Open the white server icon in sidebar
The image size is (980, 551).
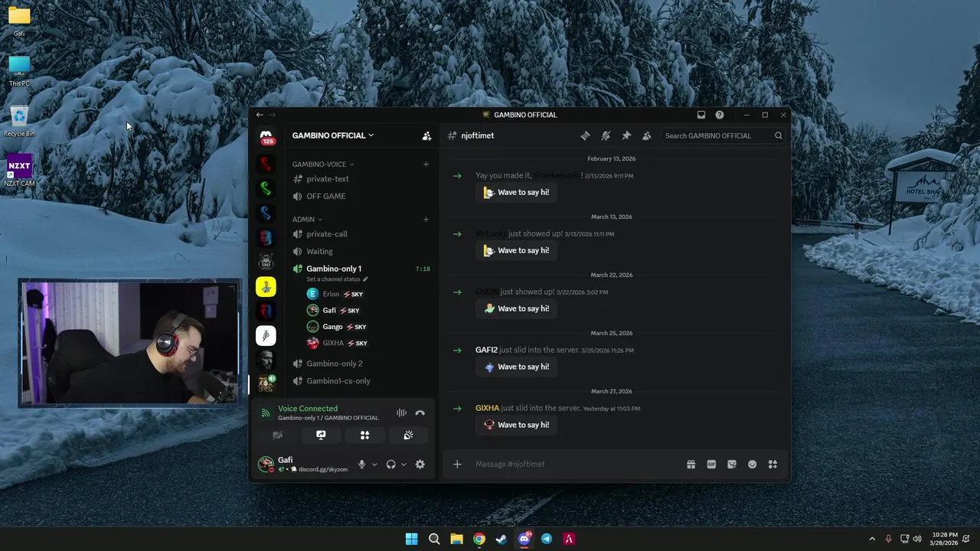point(266,335)
